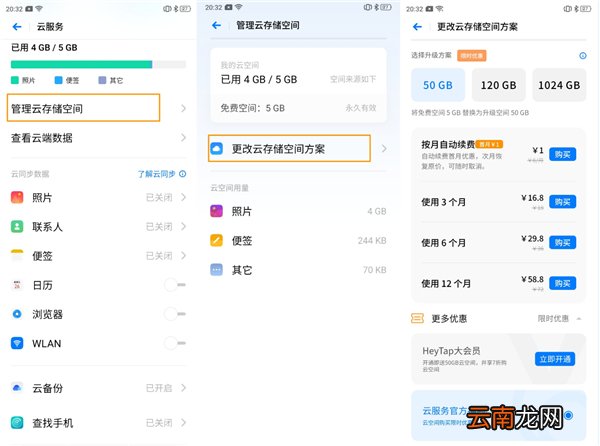Tap the green 联系人 contacts icon
Screen dimensions: 600x446
coord(17,226)
